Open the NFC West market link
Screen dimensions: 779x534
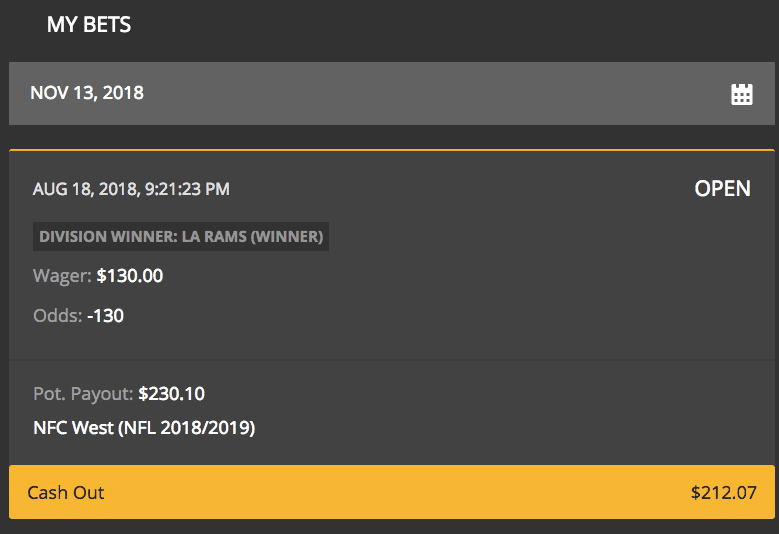coord(73,428)
